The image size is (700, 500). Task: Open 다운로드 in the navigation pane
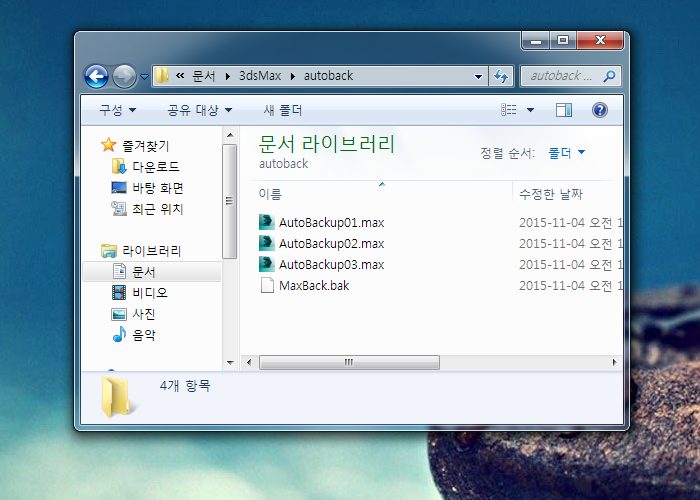tap(156, 167)
